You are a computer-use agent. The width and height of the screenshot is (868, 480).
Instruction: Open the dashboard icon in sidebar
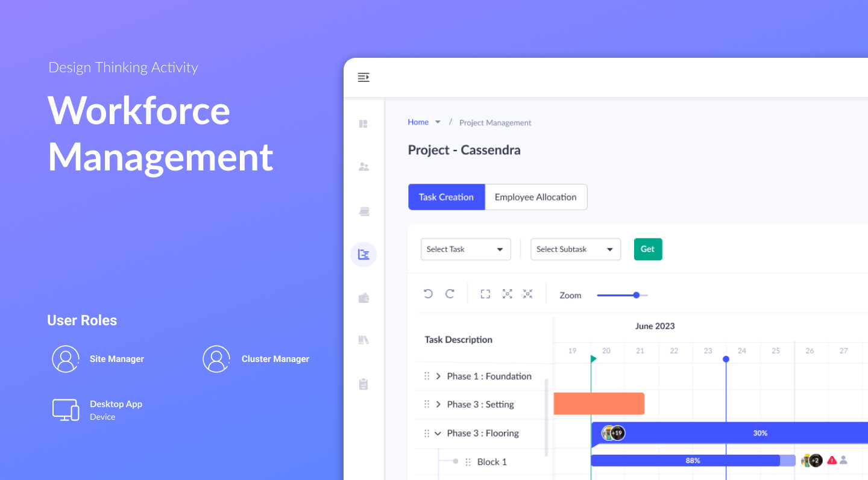tap(363, 124)
